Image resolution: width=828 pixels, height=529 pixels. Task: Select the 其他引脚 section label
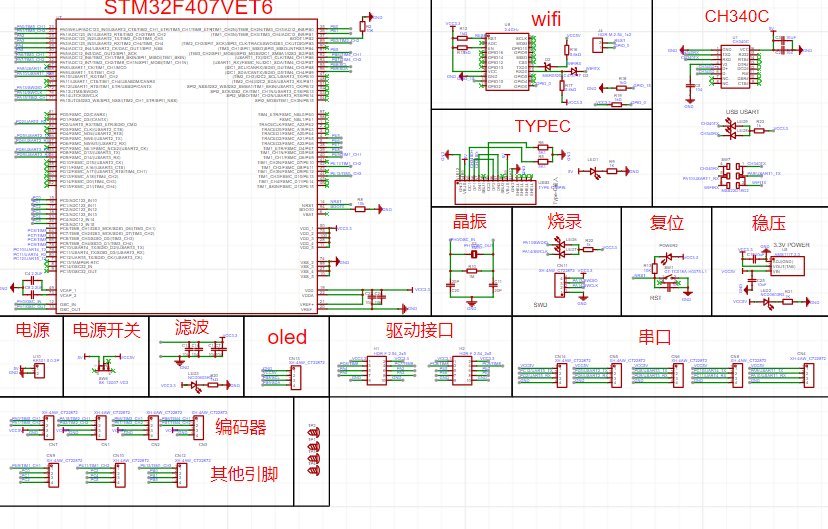point(244,474)
